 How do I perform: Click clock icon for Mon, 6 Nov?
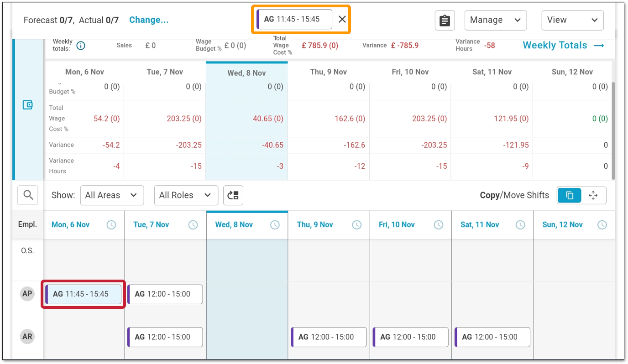111,225
